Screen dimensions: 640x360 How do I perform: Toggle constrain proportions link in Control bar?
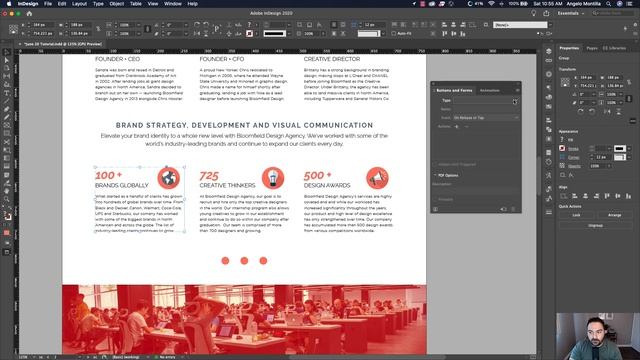tap(98, 29)
